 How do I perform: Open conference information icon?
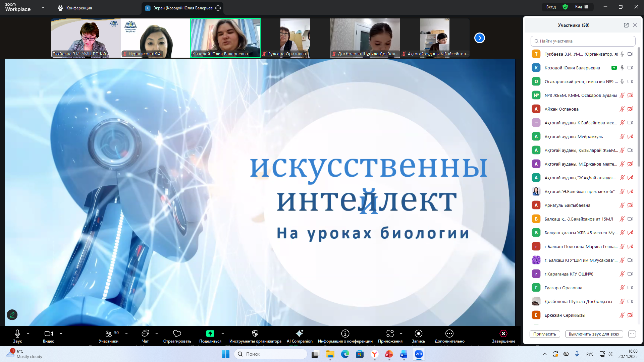point(345,334)
